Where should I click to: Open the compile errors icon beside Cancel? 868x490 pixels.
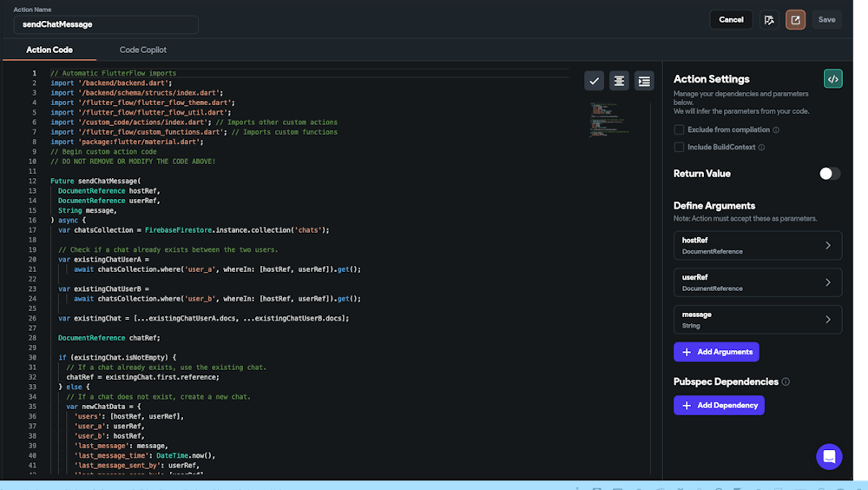pos(769,20)
